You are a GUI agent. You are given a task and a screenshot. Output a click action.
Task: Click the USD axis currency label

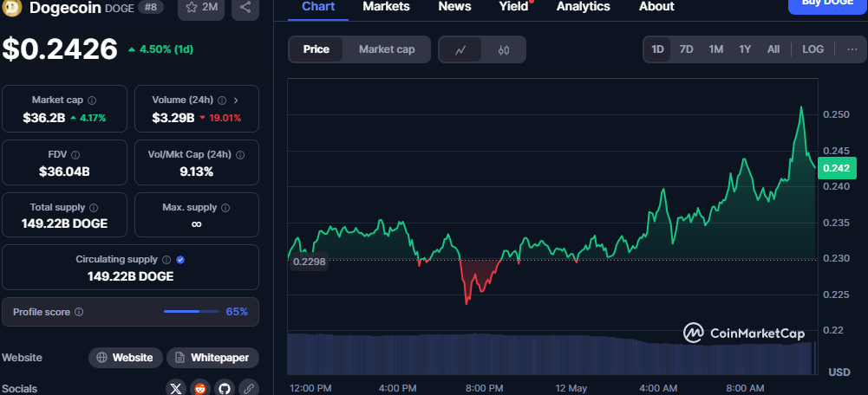coord(839,372)
